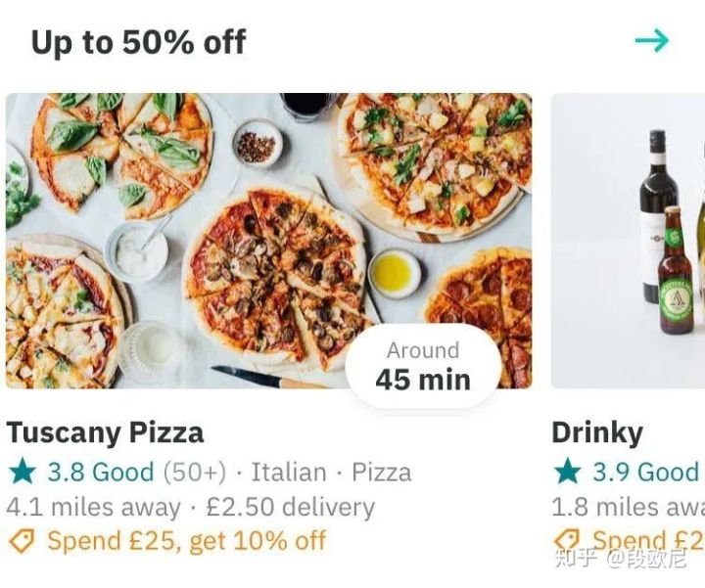The image size is (705, 588).
Task: Click the Italian cuisine tag
Action: pos(288,472)
